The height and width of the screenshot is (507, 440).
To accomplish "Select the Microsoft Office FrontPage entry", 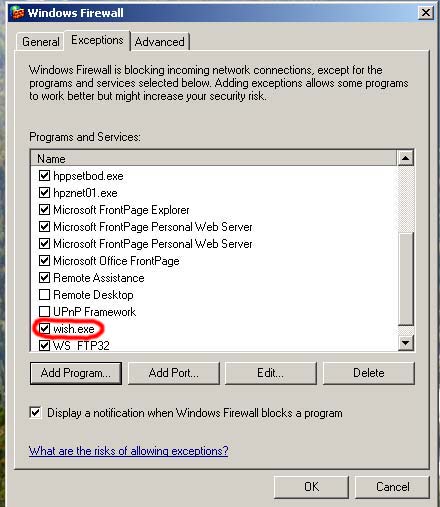I will 116,261.
